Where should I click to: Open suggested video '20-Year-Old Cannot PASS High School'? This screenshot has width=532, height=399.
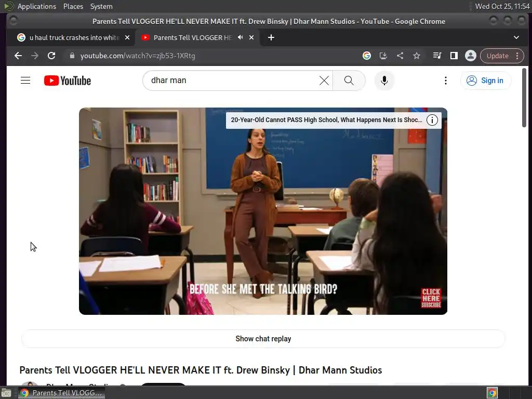326,120
